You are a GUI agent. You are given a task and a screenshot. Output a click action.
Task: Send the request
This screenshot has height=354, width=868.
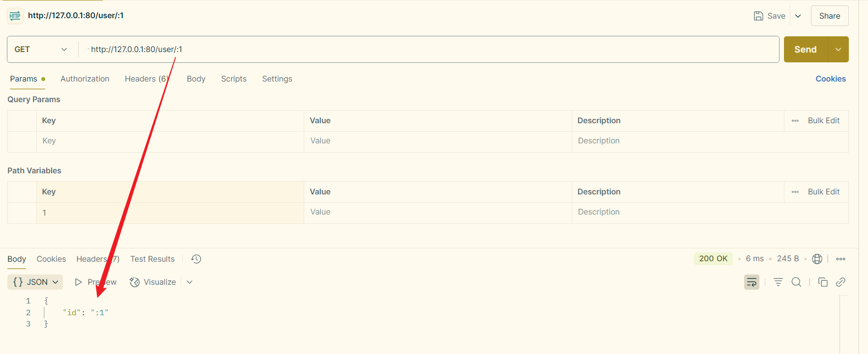click(x=806, y=49)
